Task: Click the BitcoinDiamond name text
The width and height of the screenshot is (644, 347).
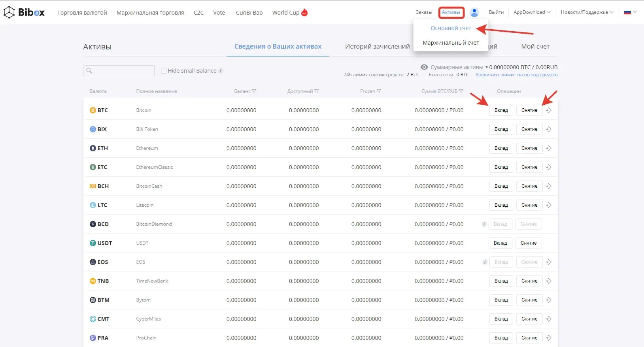Action: coord(154,224)
